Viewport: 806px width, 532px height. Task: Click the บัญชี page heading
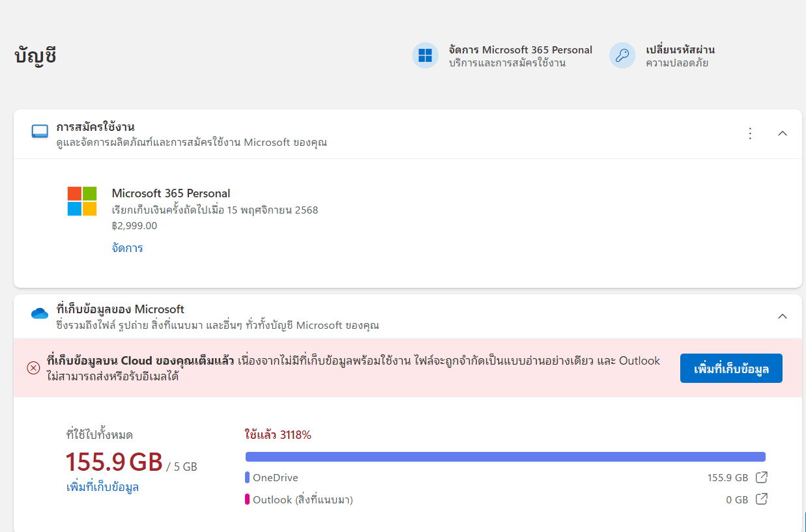(x=36, y=56)
